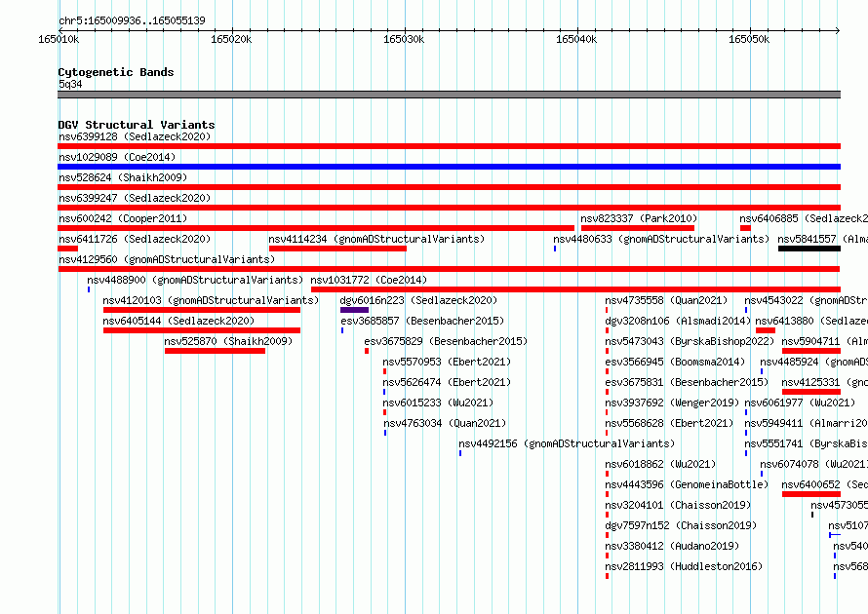
Task: Click the nsv6406885 variant label
Action: 804,218
